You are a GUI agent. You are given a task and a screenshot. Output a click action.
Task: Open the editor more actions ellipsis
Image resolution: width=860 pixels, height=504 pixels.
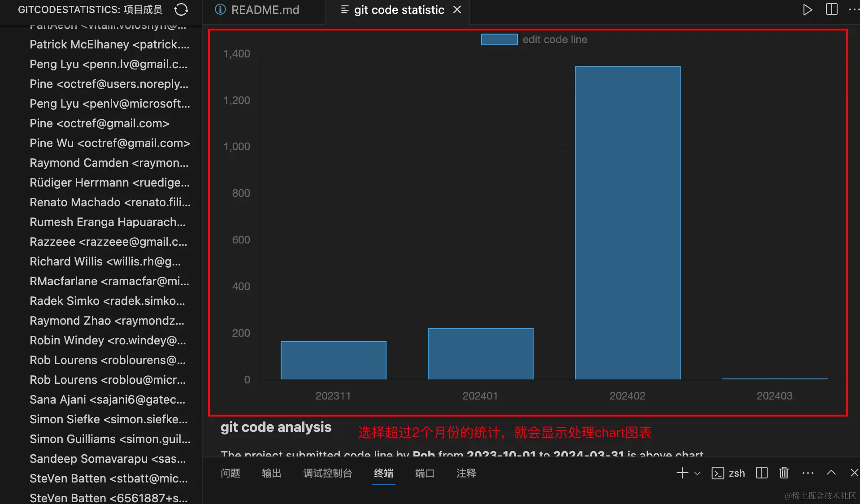pos(854,9)
